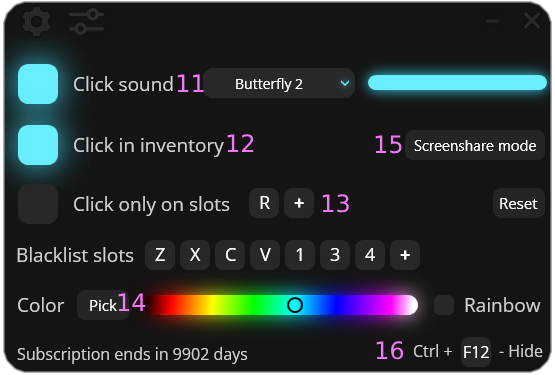Select the 1 blacklist slot key
Image resolution: width=555 pixels, height=375 pixels.
pyautogui.click(x=300, y=255)
